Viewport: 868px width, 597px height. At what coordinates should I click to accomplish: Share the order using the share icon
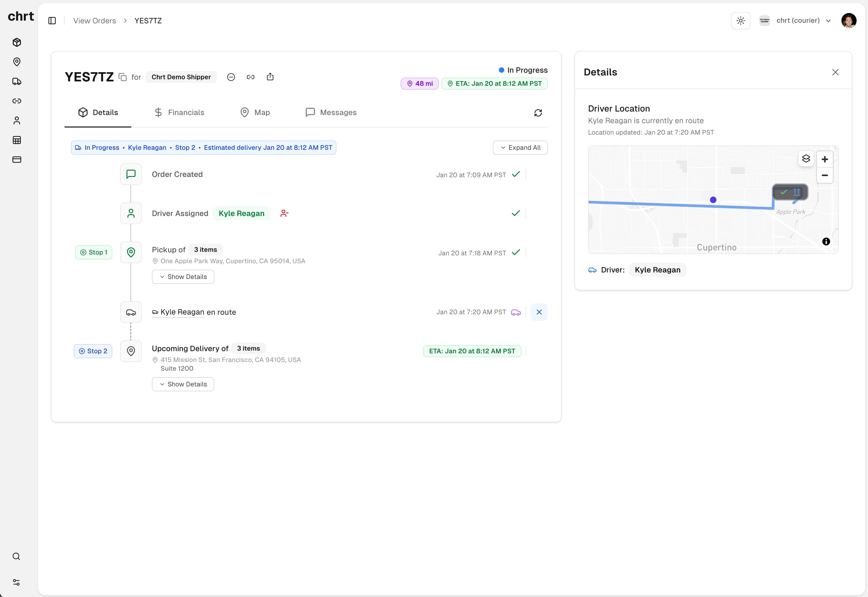(270, 77)
